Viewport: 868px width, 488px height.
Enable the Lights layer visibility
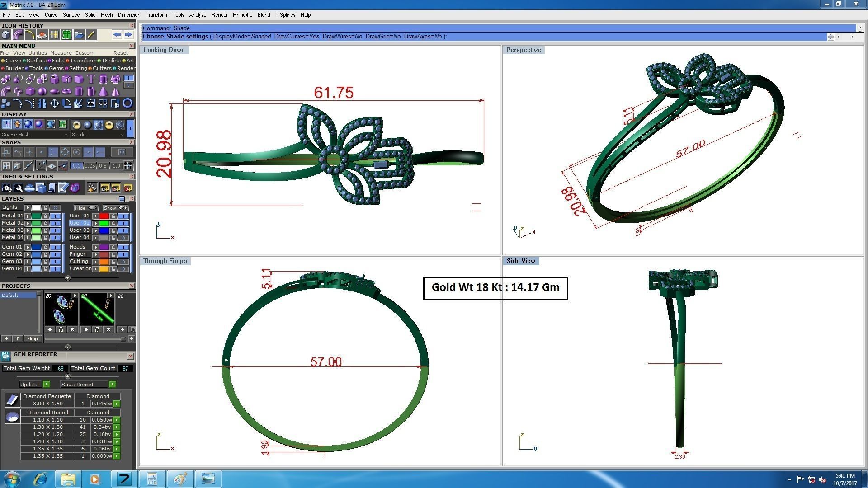click(x=55, y=207)
